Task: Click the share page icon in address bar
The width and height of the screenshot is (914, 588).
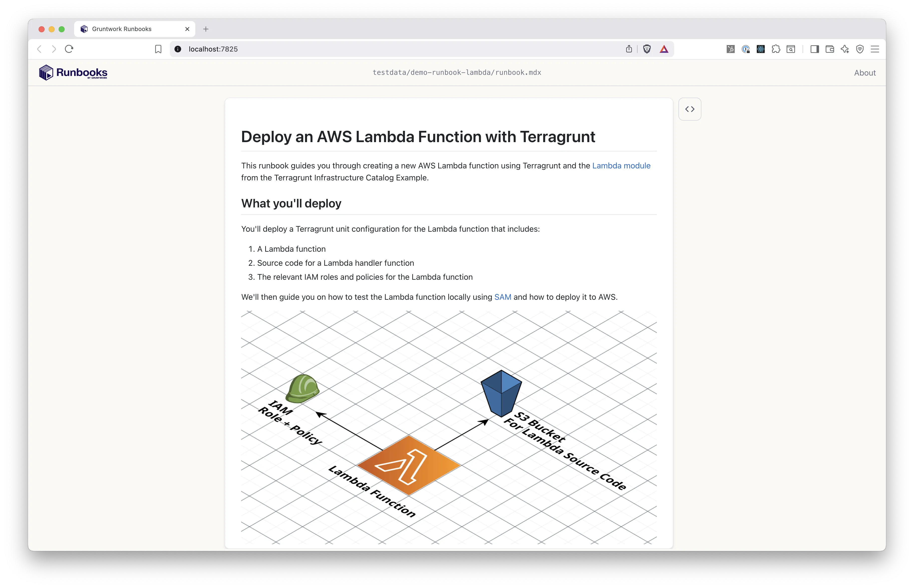Action: click(x=629, y=49)
